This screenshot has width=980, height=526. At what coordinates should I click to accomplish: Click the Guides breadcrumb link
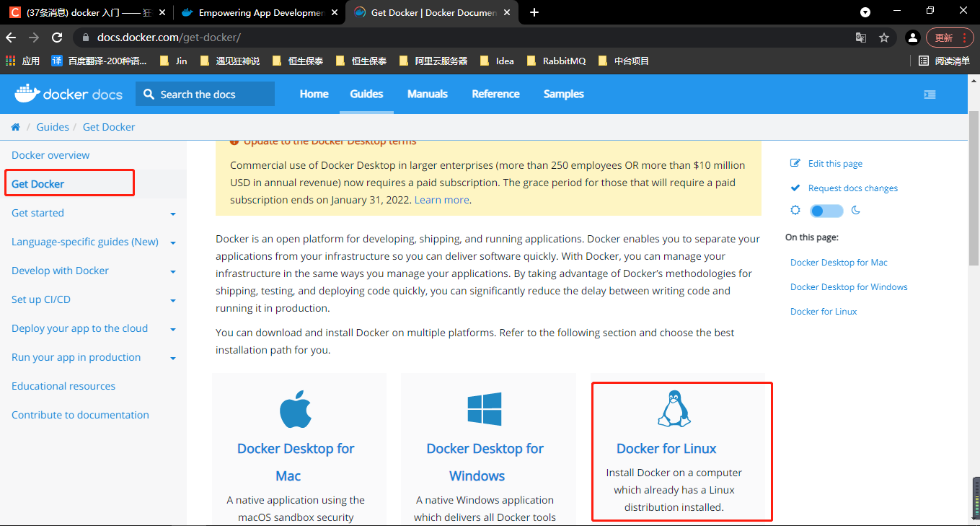coord(53,127)
